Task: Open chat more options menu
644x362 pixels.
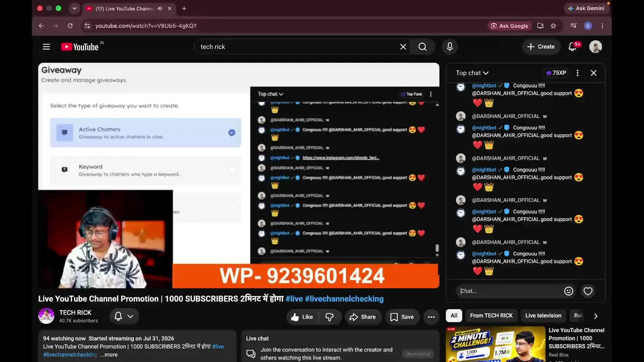Action: coord(578,73)
